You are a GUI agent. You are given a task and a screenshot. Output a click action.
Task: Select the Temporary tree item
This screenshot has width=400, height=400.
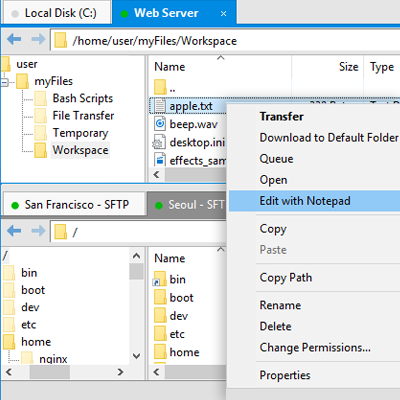coord(80,133)
